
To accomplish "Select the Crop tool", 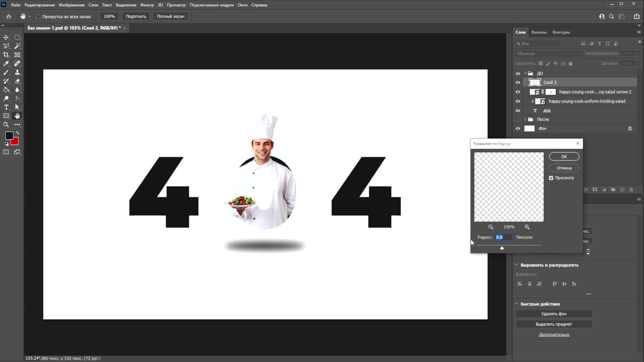I will click(x=6, y=55).
